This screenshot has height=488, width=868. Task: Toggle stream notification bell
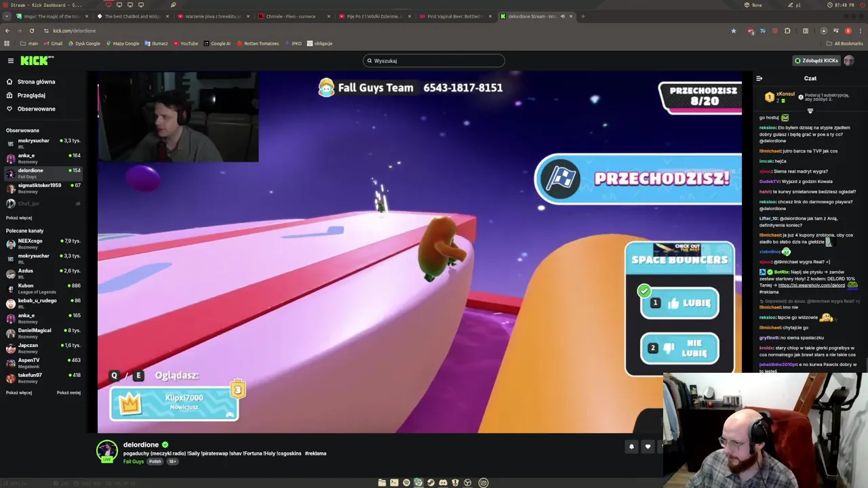pos(631,447)
